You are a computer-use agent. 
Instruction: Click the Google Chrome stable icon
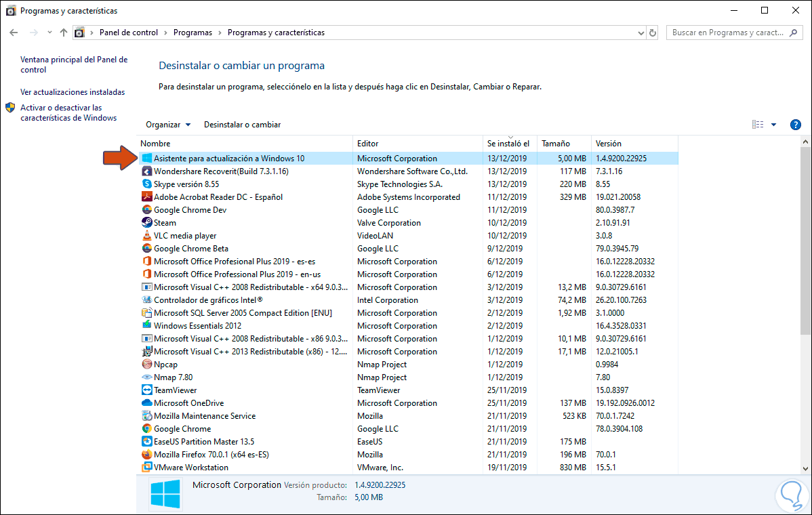click(x=146, y=428)
